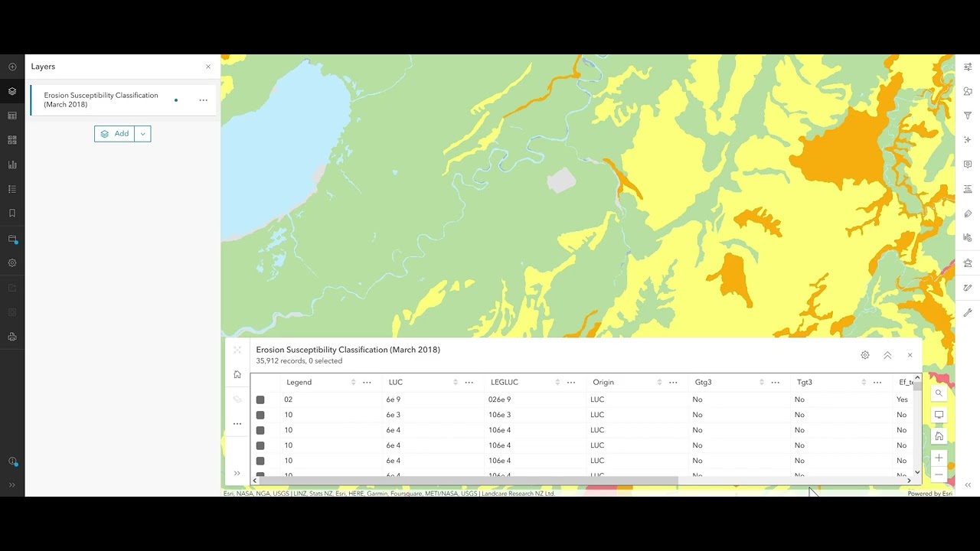
Task: Click the Gtg3 column header
Action: (703, 382)
